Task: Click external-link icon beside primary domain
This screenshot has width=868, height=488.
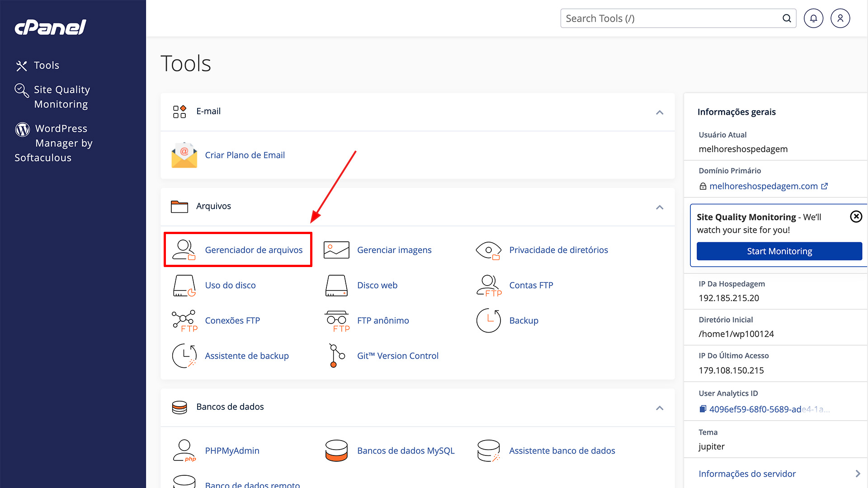Action: [824, 186]
